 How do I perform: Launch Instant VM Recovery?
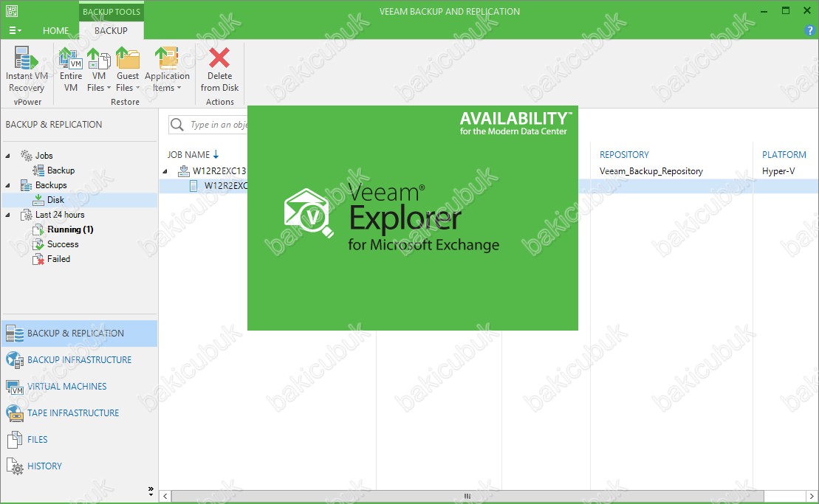27,70
